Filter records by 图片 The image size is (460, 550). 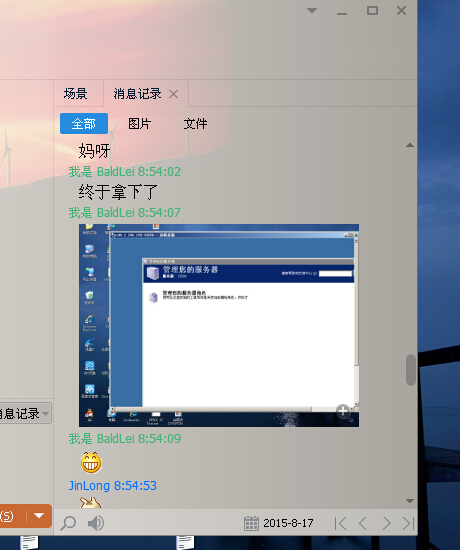[x=139, y=123]
